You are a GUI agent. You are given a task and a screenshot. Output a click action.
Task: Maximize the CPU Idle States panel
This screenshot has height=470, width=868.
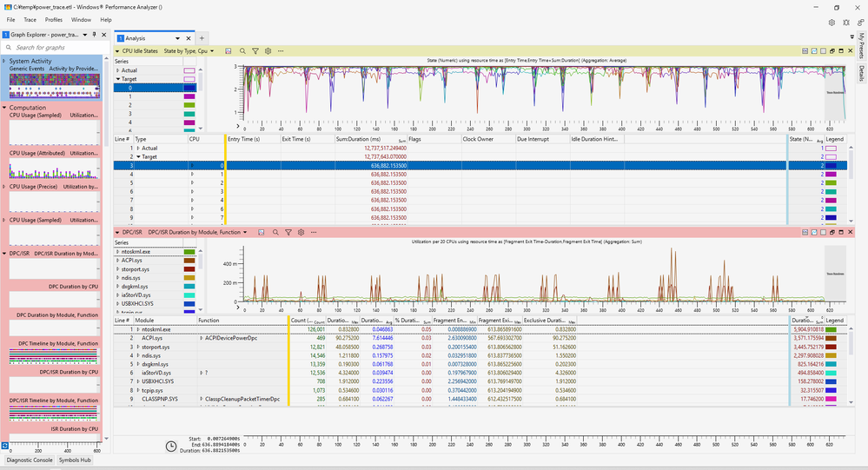click(841, 51)
